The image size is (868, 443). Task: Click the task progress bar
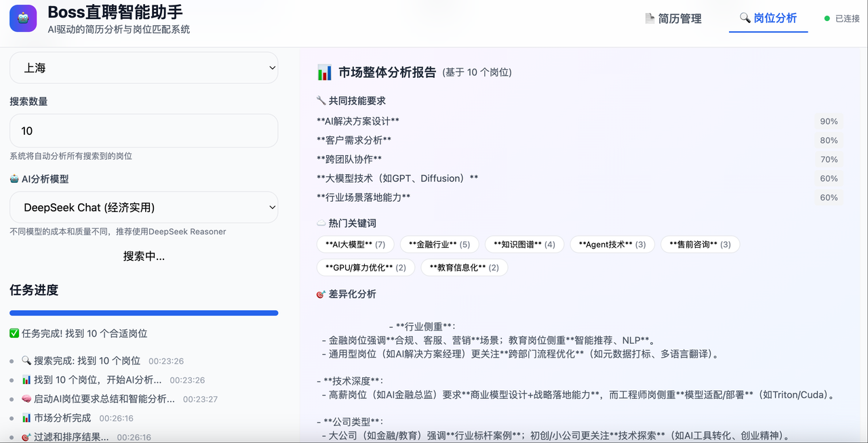click(144, 313)
